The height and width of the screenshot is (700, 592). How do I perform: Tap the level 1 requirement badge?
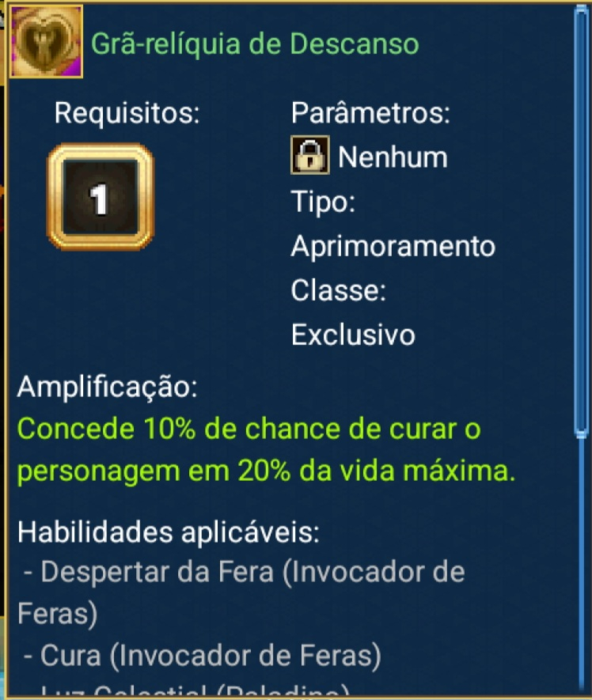coord(101,198)
